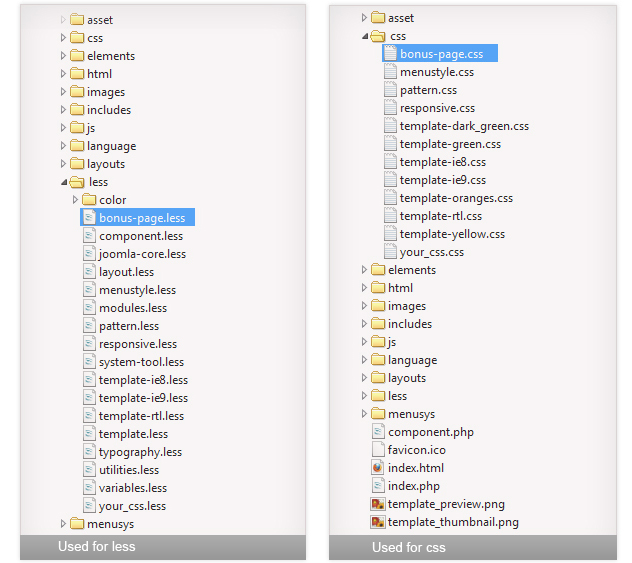The height and width of the screenshot is (563, 632).
Task: Click the Firefox icon of index.html
Action: 378,468
